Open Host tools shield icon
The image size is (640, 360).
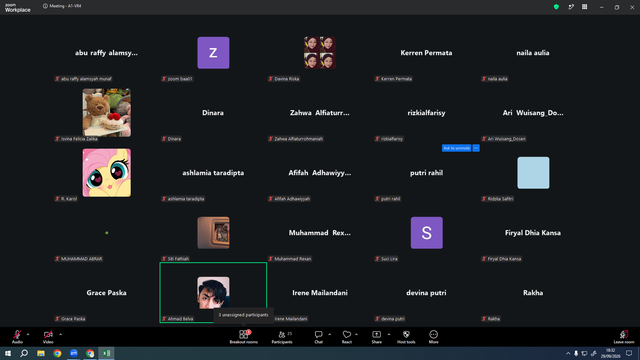[406, 337]
